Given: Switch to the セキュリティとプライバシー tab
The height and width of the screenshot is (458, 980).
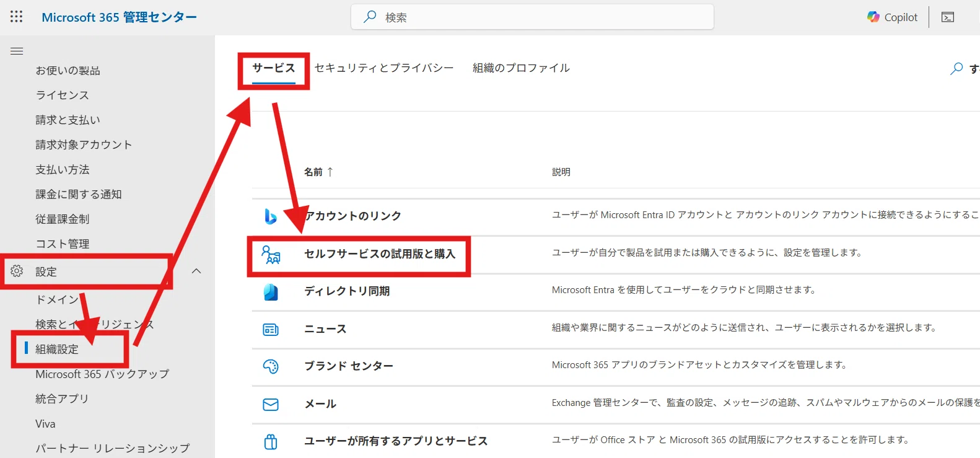Looking at the screenshot, I should coord(384,68).
